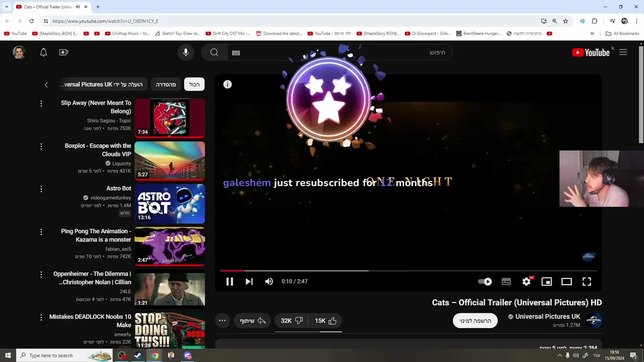Viewport: 644px width, 362px height.
Task: Open the share button
Action: click(x=253, y=321)
